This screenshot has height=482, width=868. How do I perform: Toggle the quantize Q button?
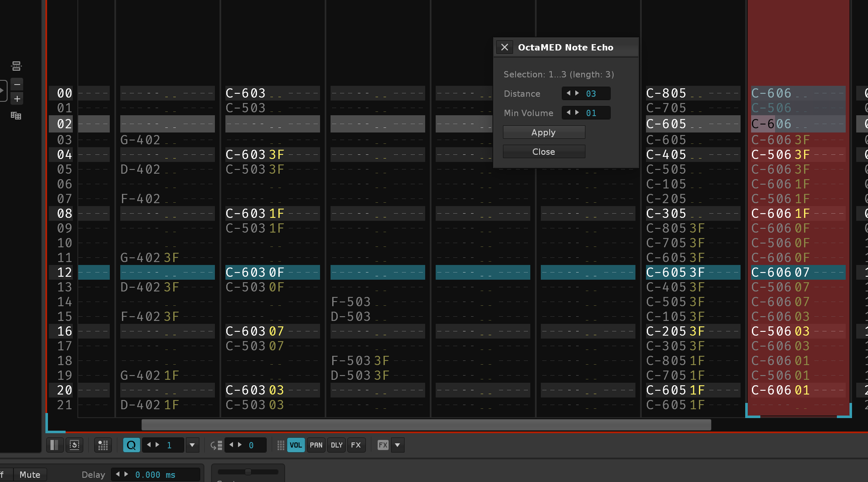point(131,445)
